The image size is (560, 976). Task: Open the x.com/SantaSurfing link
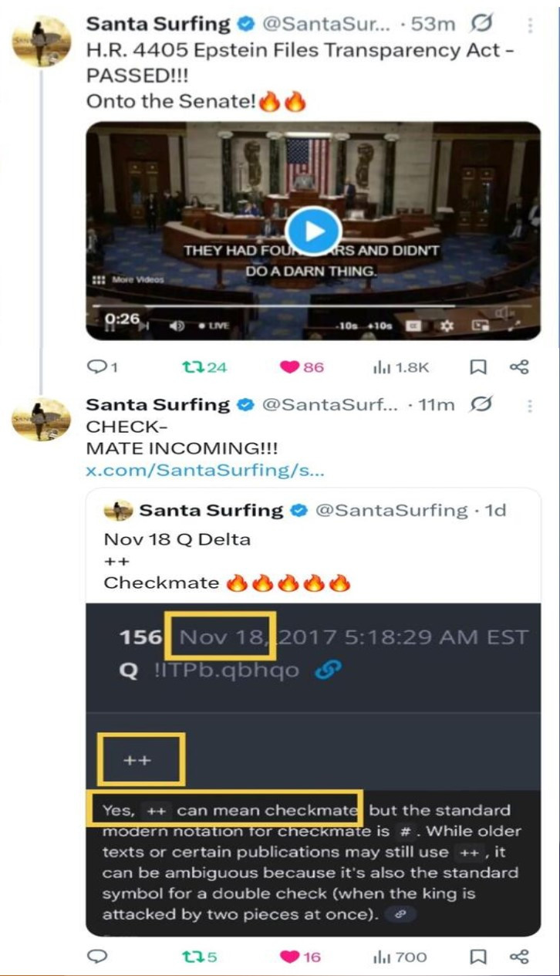tap(205, 470)
